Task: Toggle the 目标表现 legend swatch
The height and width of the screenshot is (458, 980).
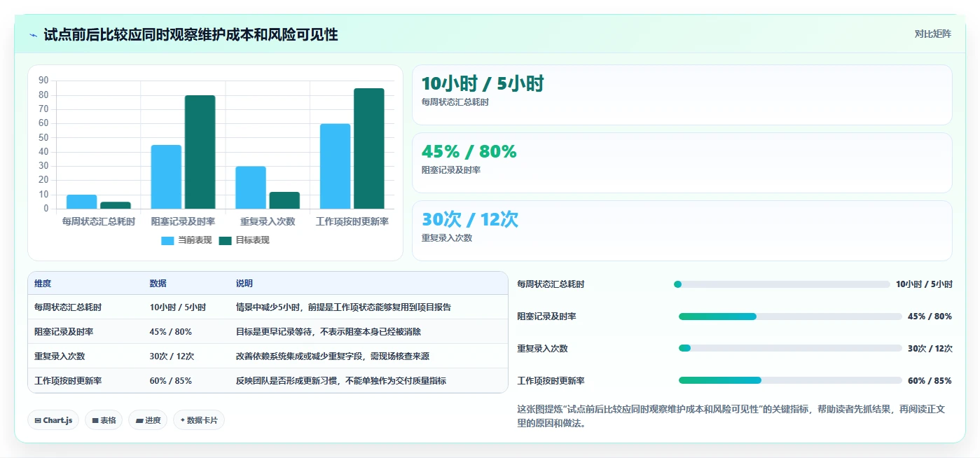Action: pos(225,240)
